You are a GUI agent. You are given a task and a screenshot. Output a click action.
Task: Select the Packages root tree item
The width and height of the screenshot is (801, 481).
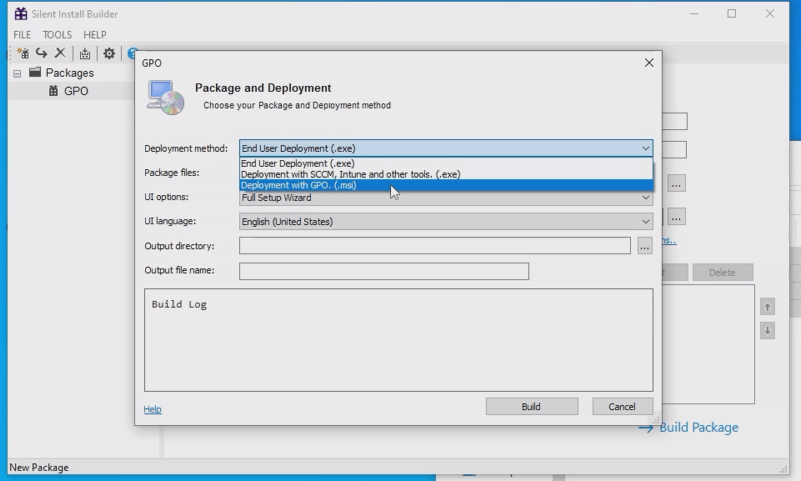(x=69, y=73)
